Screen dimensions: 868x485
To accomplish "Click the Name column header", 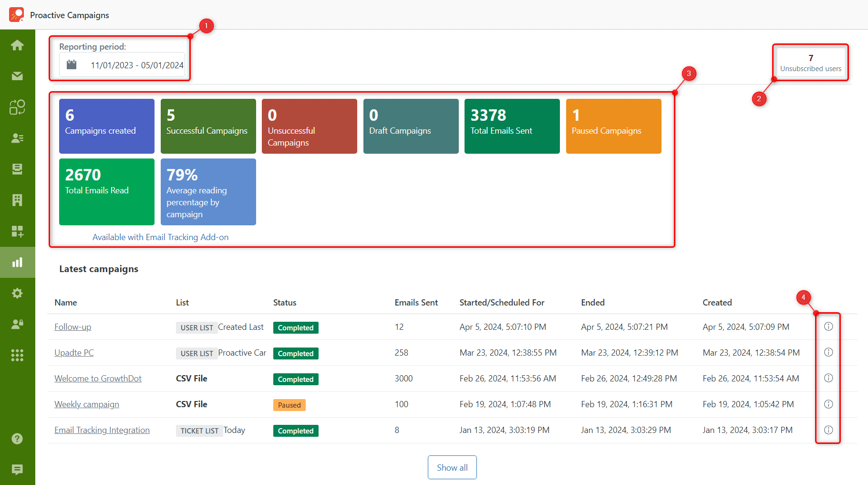I will click(x=66, y=303).
